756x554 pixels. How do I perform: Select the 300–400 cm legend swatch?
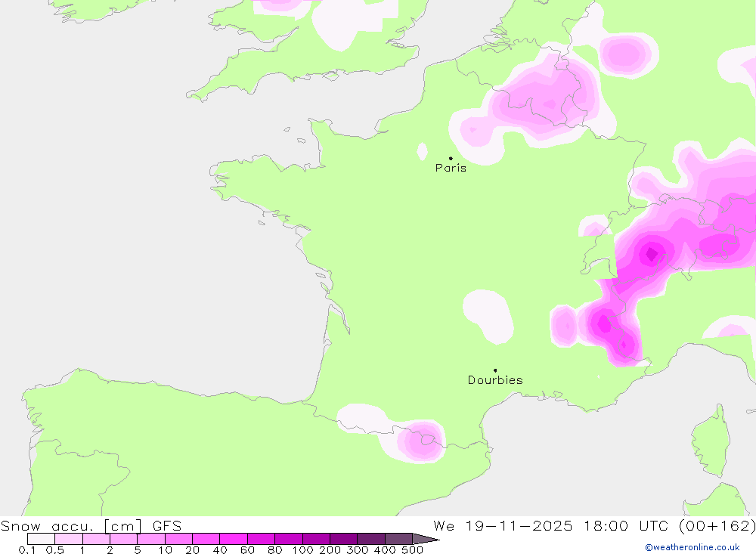pyautogui.click(x=370, y=539)
